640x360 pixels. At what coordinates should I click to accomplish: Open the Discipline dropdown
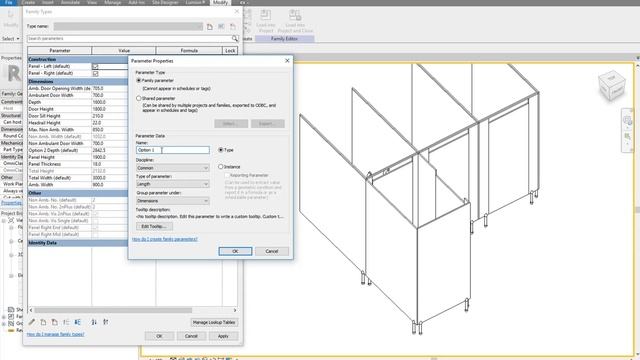(x=173, y=168)
